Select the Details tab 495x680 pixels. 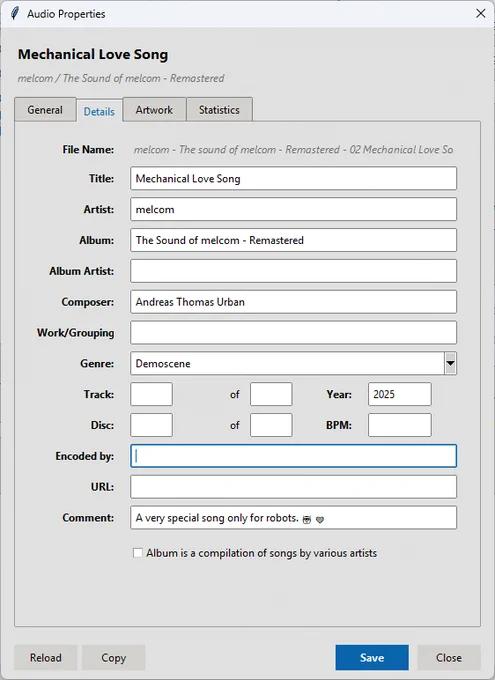[x=99, y=111]
